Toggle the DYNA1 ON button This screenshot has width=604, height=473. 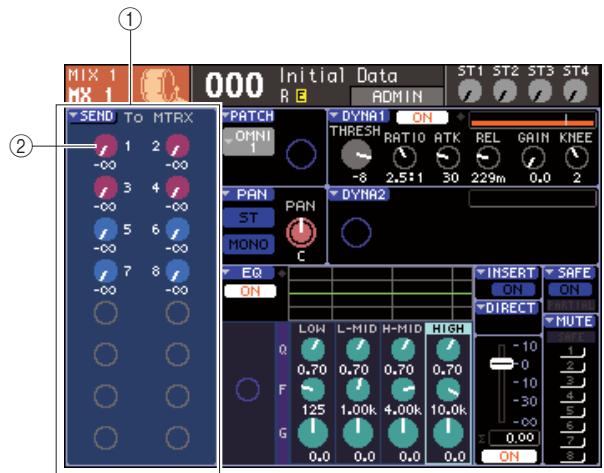422,117
